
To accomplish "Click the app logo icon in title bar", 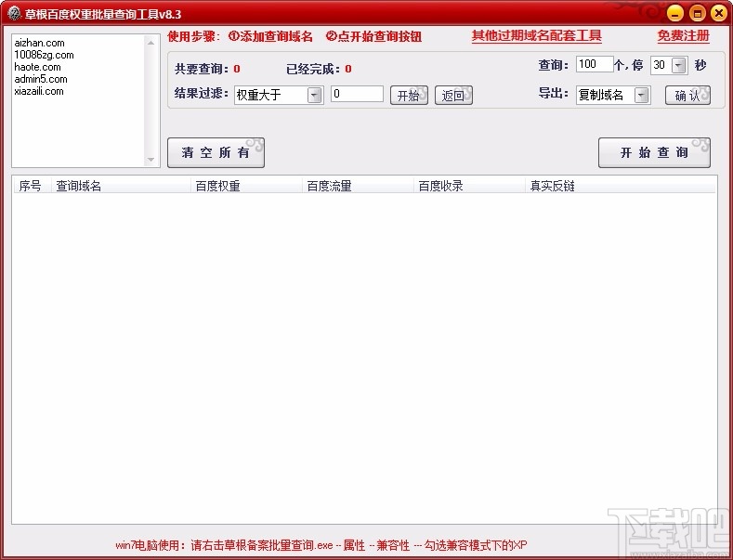I will pyautogui.click(x=14, y=14).
